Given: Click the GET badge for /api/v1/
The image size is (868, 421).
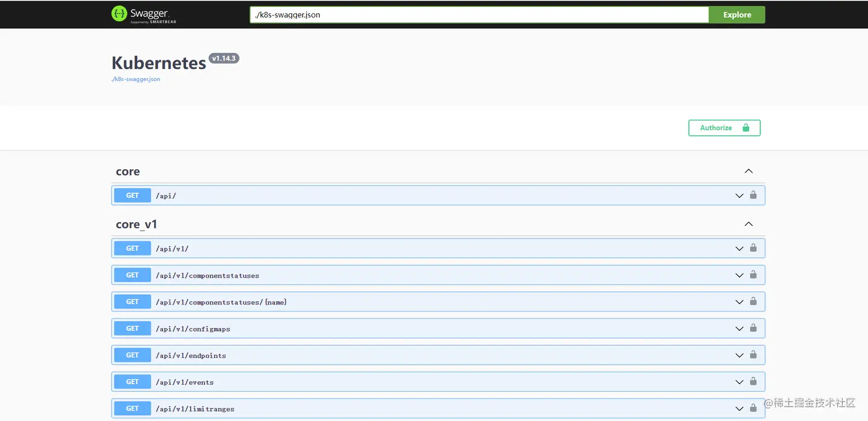Looking at the screenshot, I should pos(133,248).
